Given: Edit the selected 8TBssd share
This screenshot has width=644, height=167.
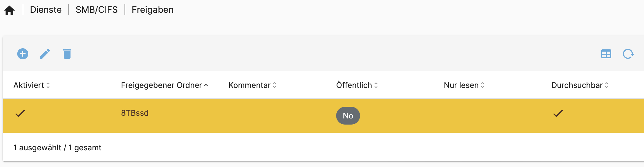Looking at the screenshot, I should tap(45, 54).
